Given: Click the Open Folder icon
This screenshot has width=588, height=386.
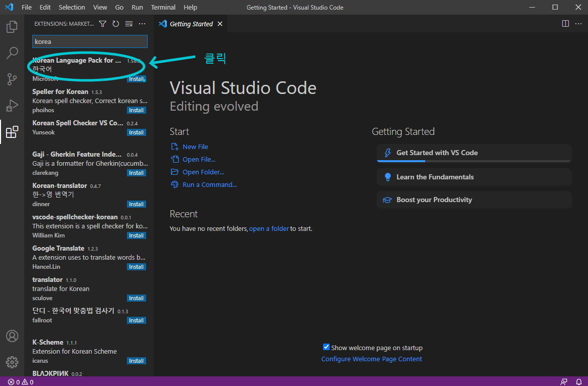Looking at the screenshot, I should pyautogui.click(x=175, y=172).
